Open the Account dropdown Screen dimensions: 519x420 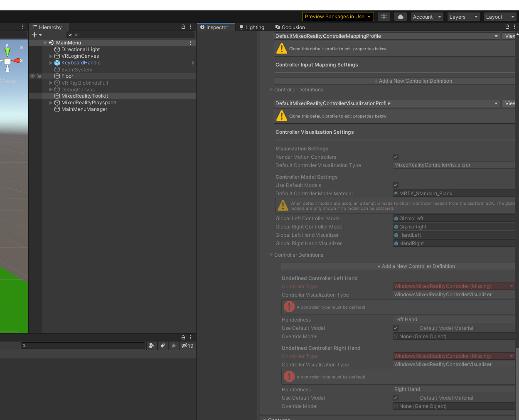pyautogui.click(x=427, y=17)
